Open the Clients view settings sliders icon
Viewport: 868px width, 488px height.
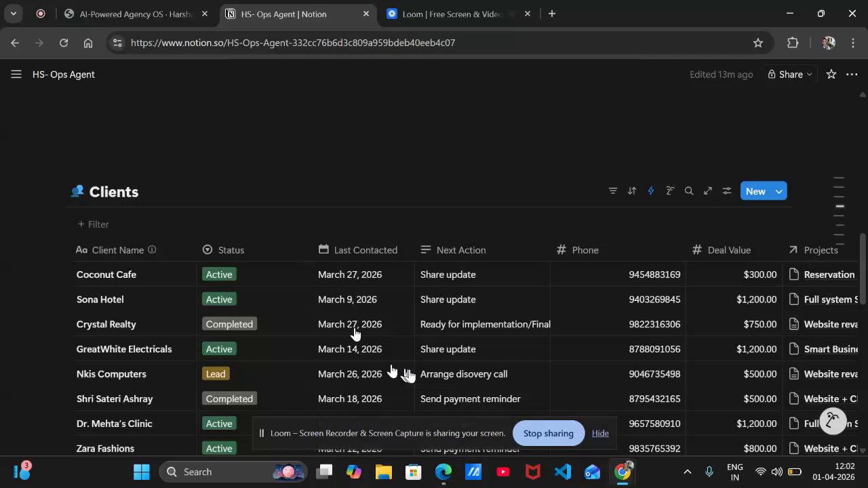(x=727, y=191)
